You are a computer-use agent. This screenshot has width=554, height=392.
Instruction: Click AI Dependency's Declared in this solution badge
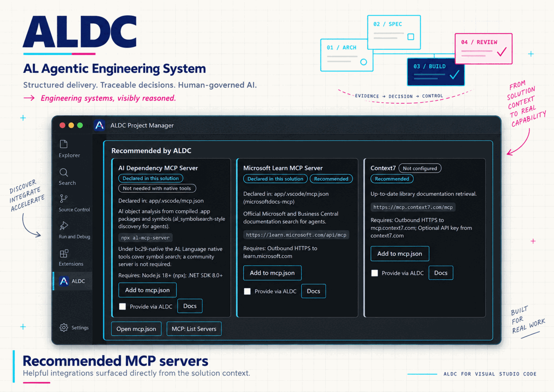pyautogui.click(x=151, y=178)
